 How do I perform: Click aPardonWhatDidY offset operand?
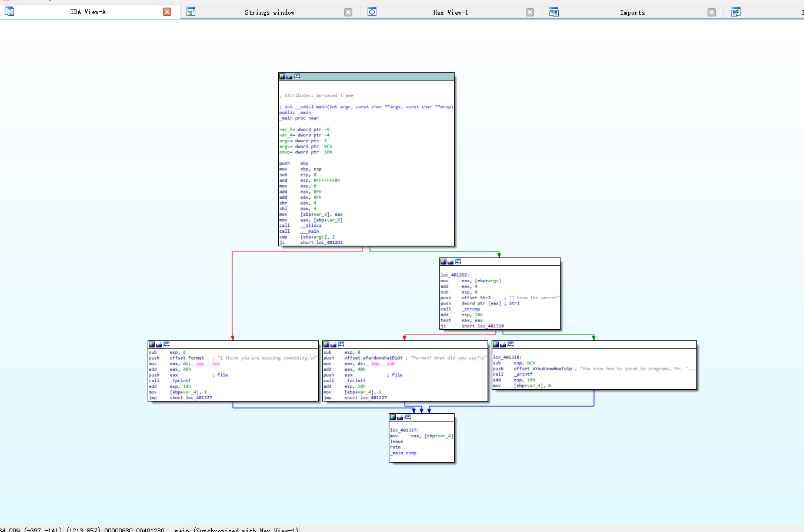click(x=382, y=358)
